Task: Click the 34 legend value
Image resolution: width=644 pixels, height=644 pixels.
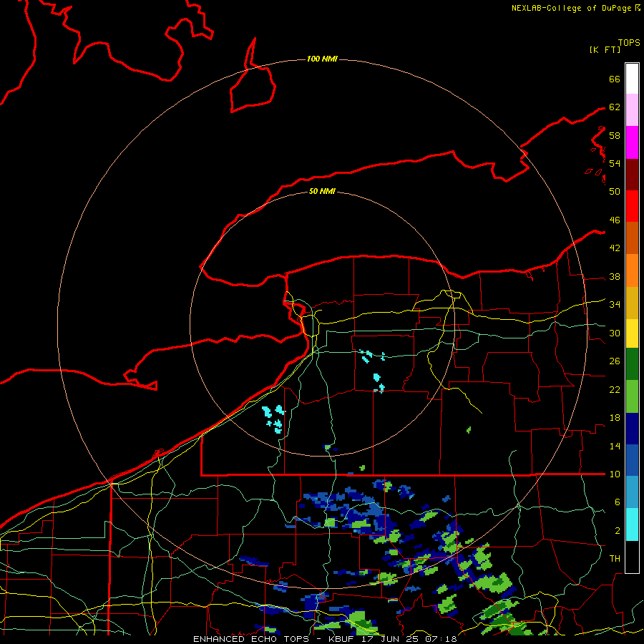Action: (615, 305)
